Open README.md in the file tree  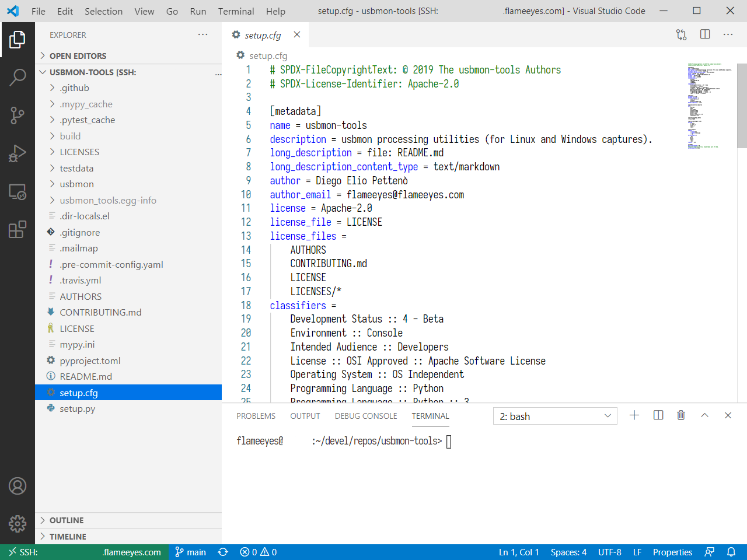click(128, 377)
